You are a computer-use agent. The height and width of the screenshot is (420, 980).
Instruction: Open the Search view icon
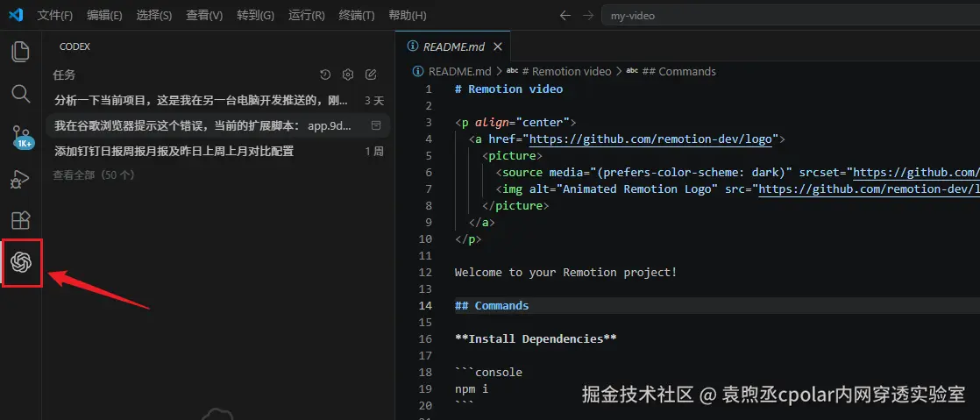21,95
